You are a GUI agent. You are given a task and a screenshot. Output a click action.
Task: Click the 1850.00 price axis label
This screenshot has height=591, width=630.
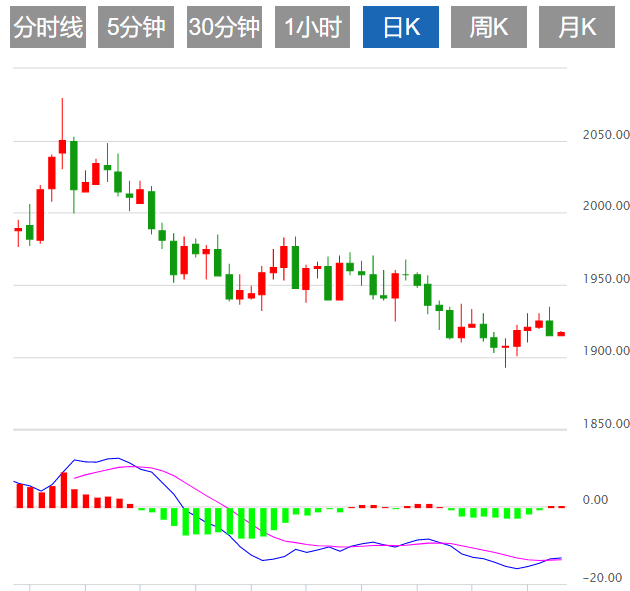point(606,423)
